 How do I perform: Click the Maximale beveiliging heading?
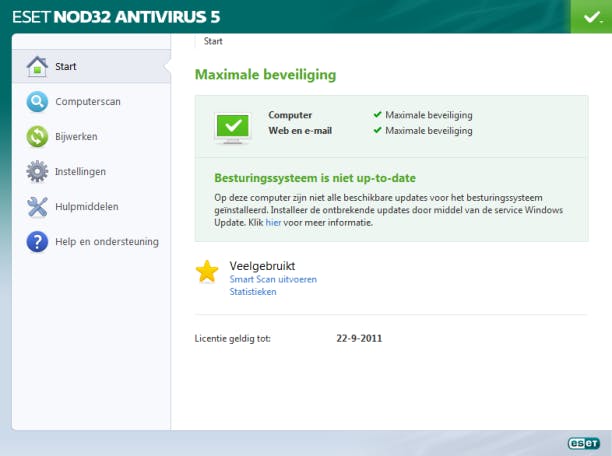click(265, 74)
